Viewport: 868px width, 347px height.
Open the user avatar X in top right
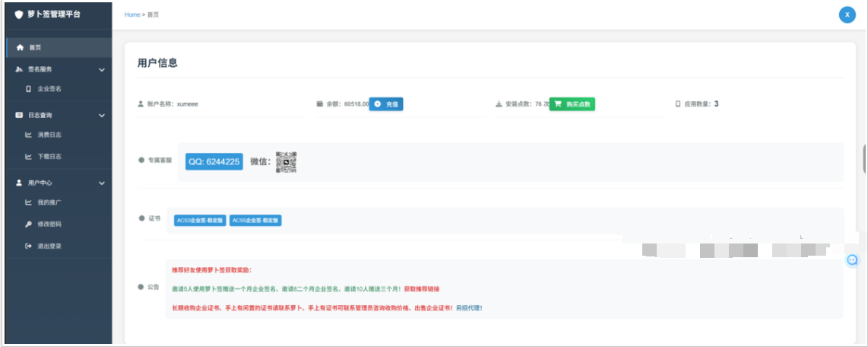point(847,14)
